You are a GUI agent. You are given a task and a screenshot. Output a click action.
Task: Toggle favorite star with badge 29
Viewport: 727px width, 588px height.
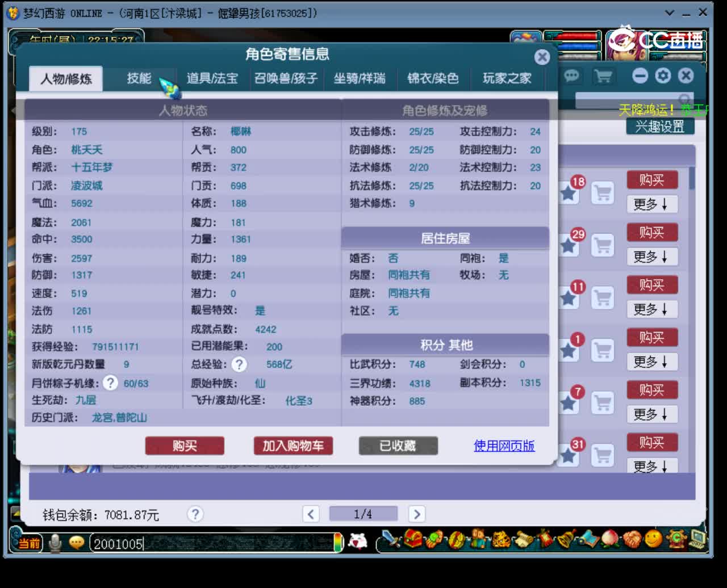click(568, 246)
